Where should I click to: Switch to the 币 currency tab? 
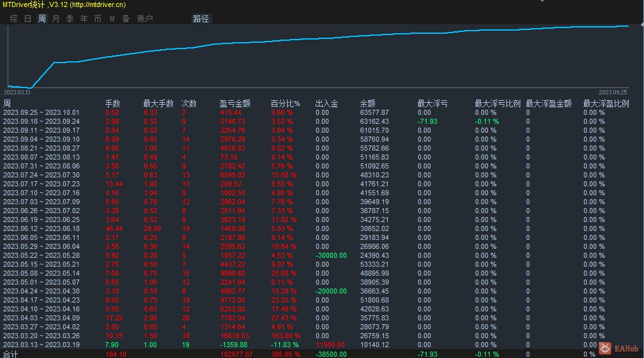[x=98, y=19]
